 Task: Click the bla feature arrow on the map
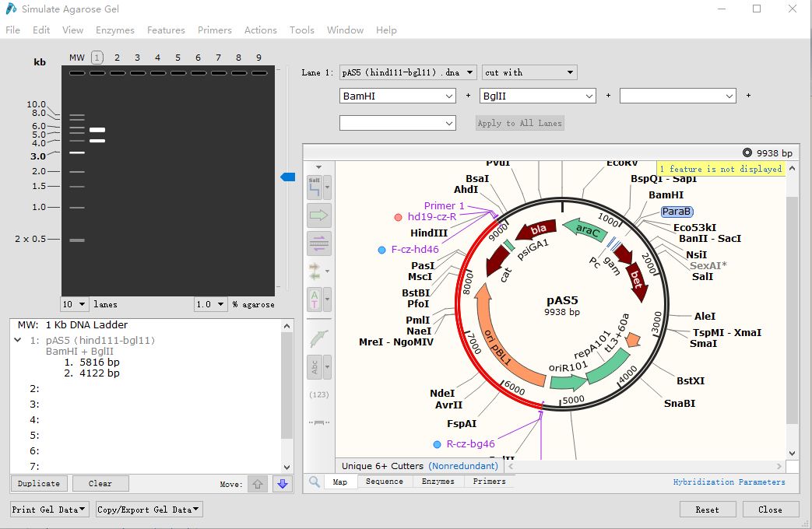coord(537,229)
